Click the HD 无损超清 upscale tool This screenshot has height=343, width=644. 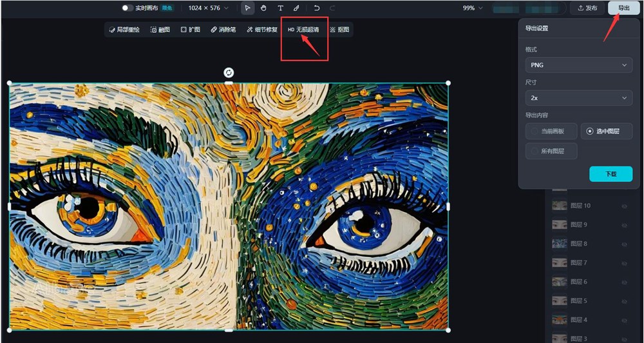pyautogui.click(x=303, y=30)
